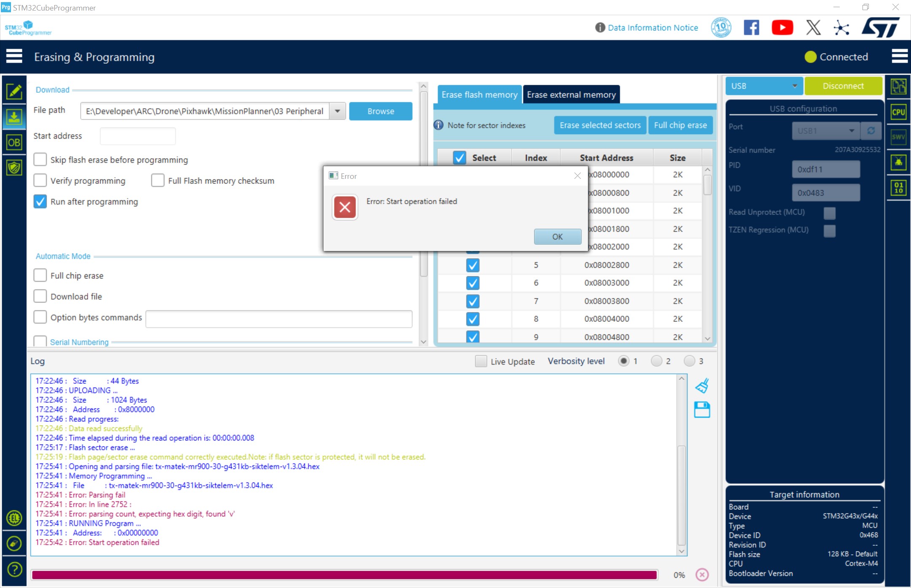Click the download panel scroll up arrow
Viewport: 911px width, 588px height.
tap(424, 86)
